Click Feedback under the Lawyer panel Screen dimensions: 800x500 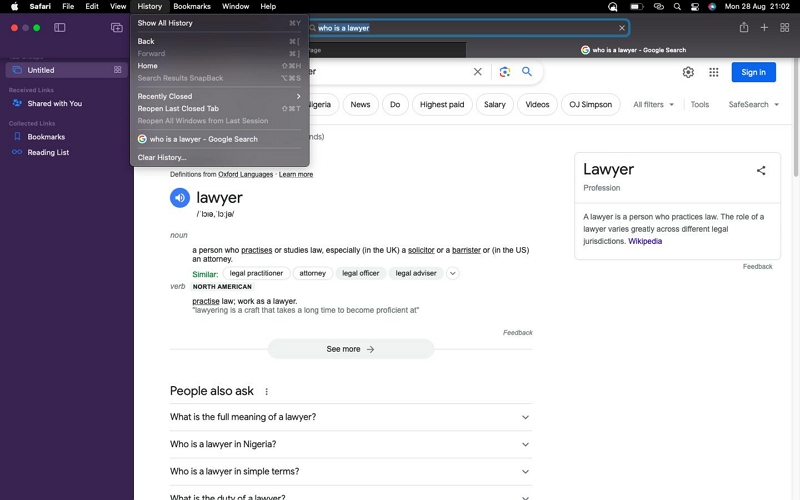point(757,266)
